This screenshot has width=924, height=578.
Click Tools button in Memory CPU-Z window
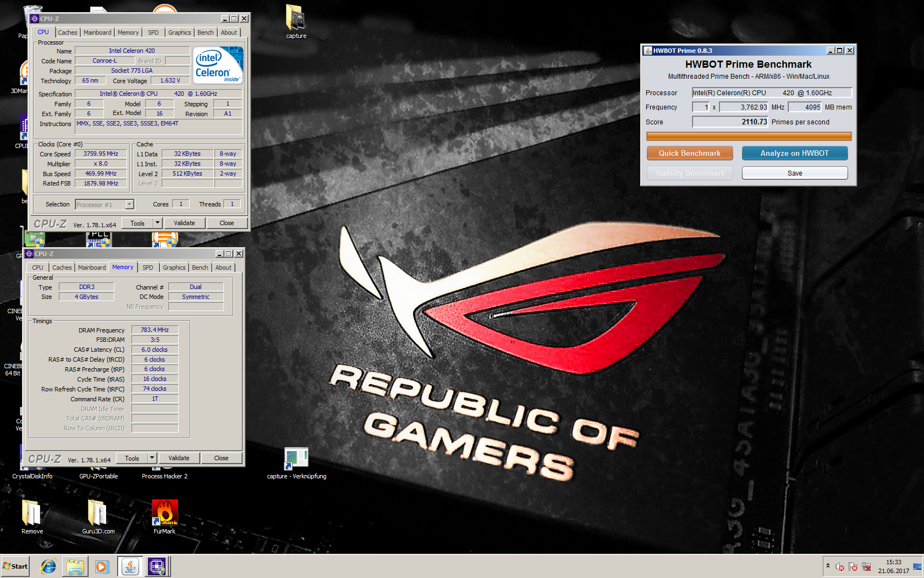pos(132,458)
